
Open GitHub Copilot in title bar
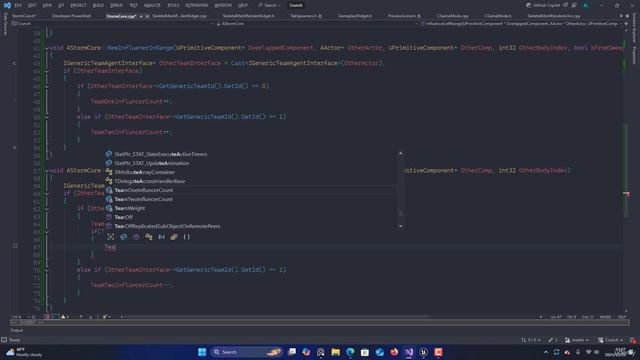pos(544,5)
